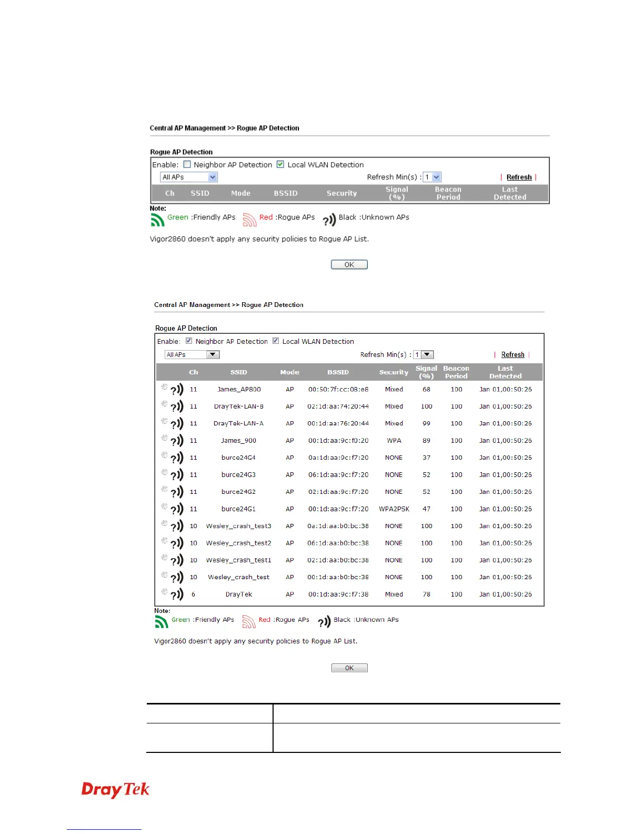Click Signal (%) column header in lower table
Viewport: 644px width, 834px height.
(427, 372)
